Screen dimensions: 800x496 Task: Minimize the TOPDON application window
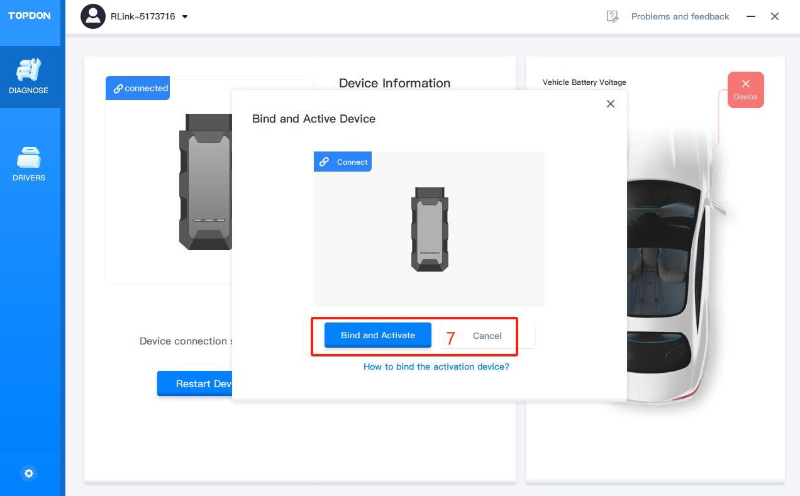point(750,17)
